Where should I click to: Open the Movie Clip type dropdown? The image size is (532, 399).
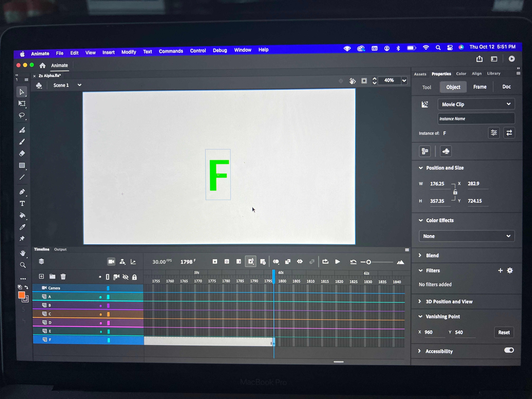[x=476, y=104]
